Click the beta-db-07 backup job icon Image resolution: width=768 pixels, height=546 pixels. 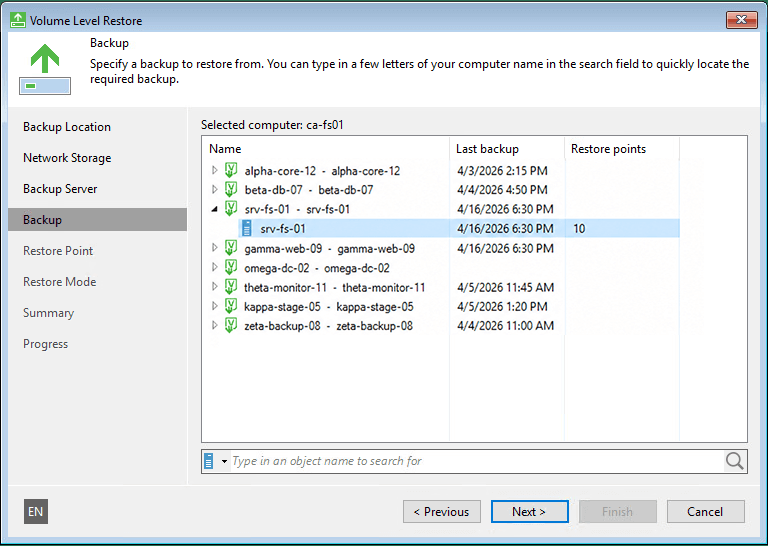[x=231, y=189]
